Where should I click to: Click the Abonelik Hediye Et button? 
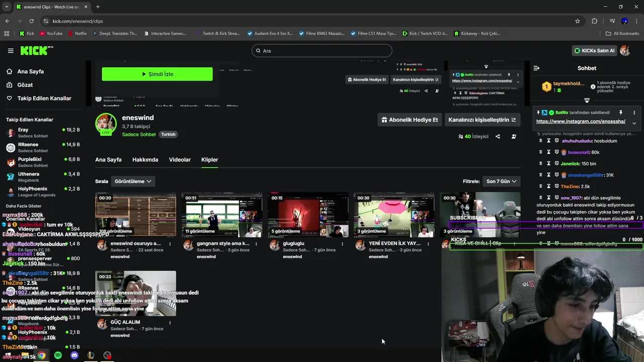click(410, 120)
